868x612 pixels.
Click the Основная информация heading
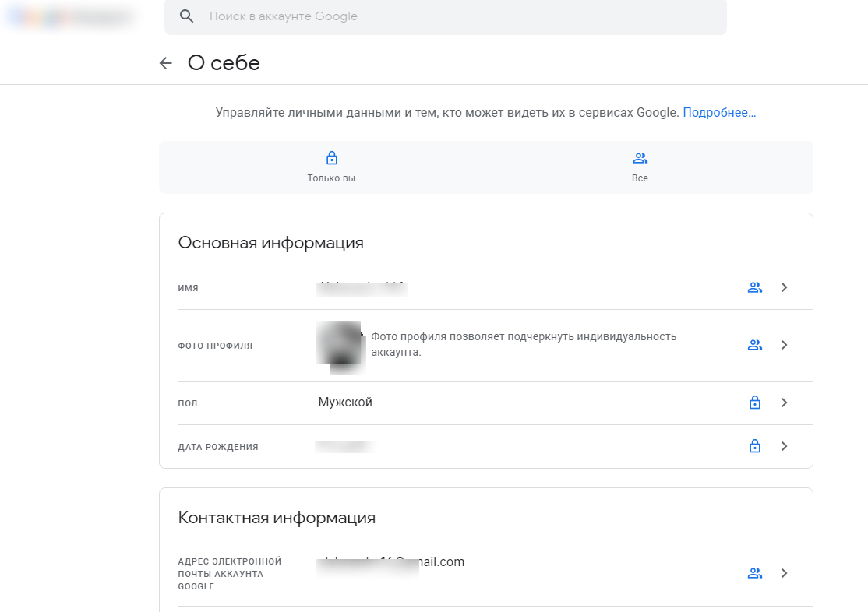click(270, 243)
